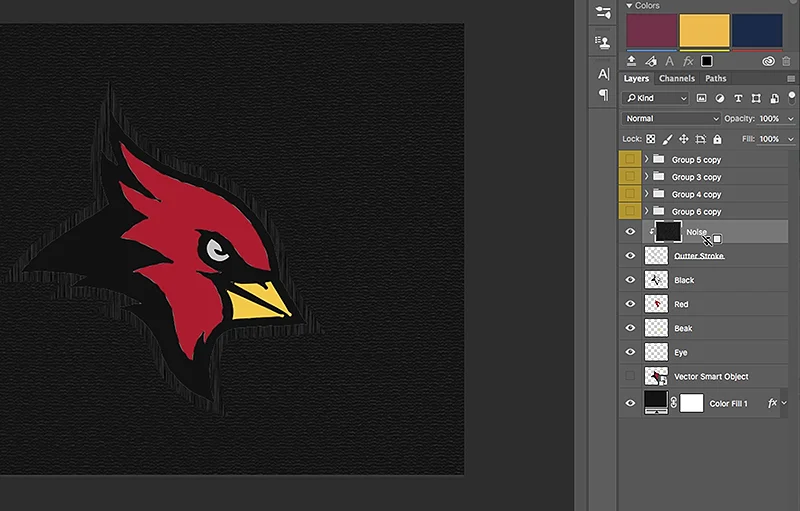The width and height of the screenshot is (800, 511).
Task: Click the fx icon on Color Fill 1
Action: (772, 403)
